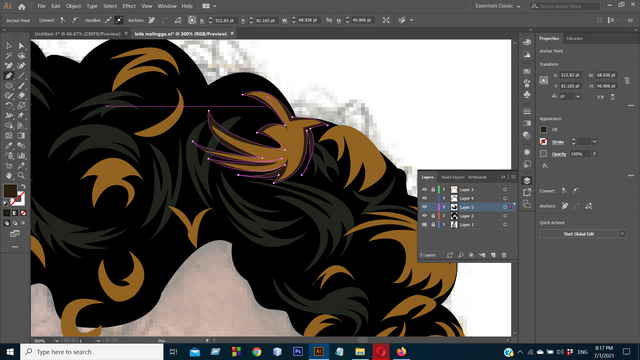Select the Magic Wand tool

pos(9,56)
